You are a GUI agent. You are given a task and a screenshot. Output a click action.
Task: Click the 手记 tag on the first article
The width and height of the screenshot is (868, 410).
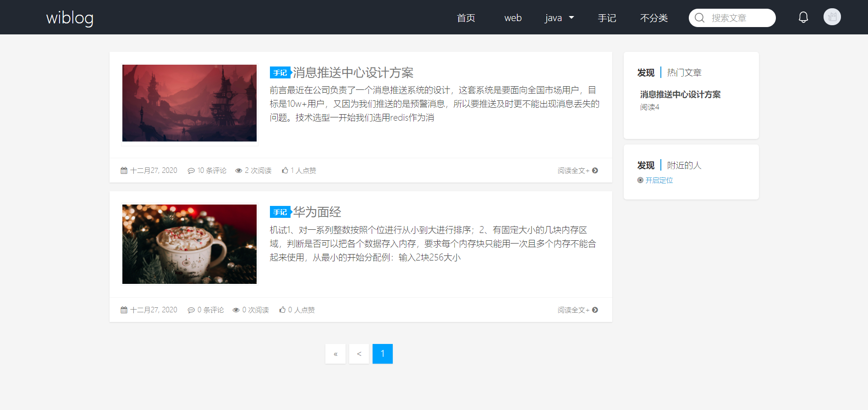(x=280, y=73)
